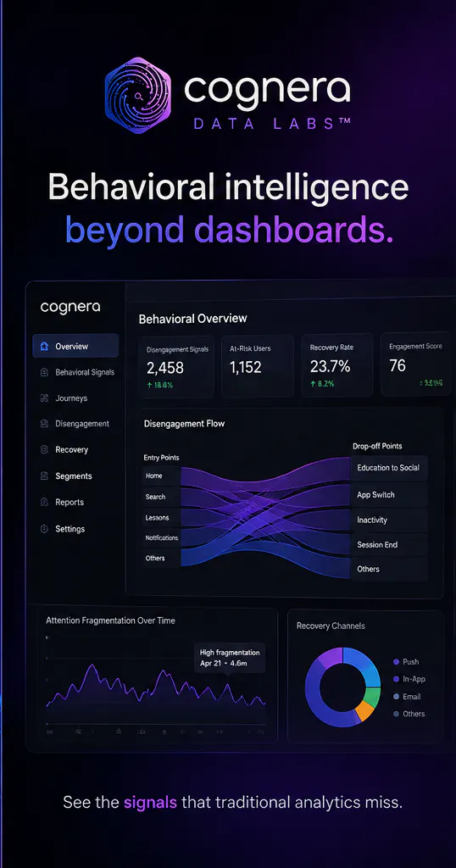
Task: Select the Education to Social drop-off node
Action: [x=389, y=468]
